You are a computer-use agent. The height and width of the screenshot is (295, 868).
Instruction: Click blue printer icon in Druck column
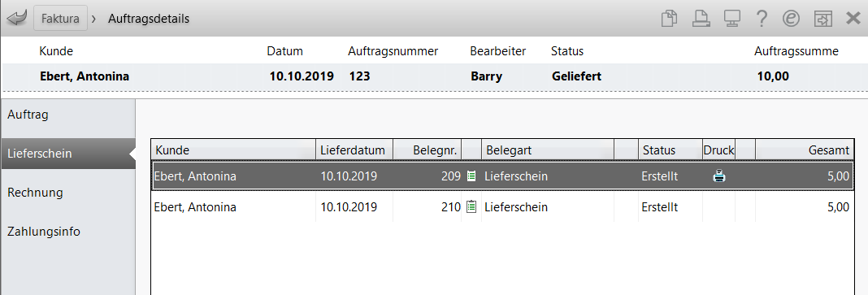click(718, 176)
